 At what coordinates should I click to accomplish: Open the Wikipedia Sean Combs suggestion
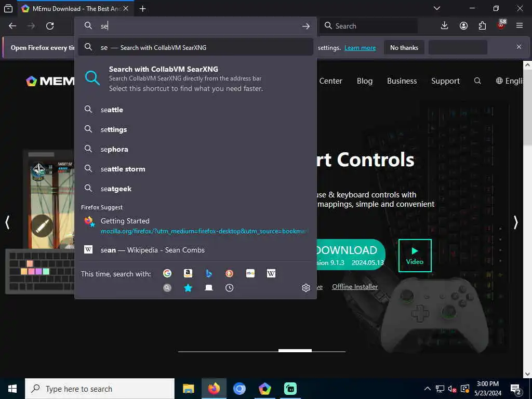point(195,250)
